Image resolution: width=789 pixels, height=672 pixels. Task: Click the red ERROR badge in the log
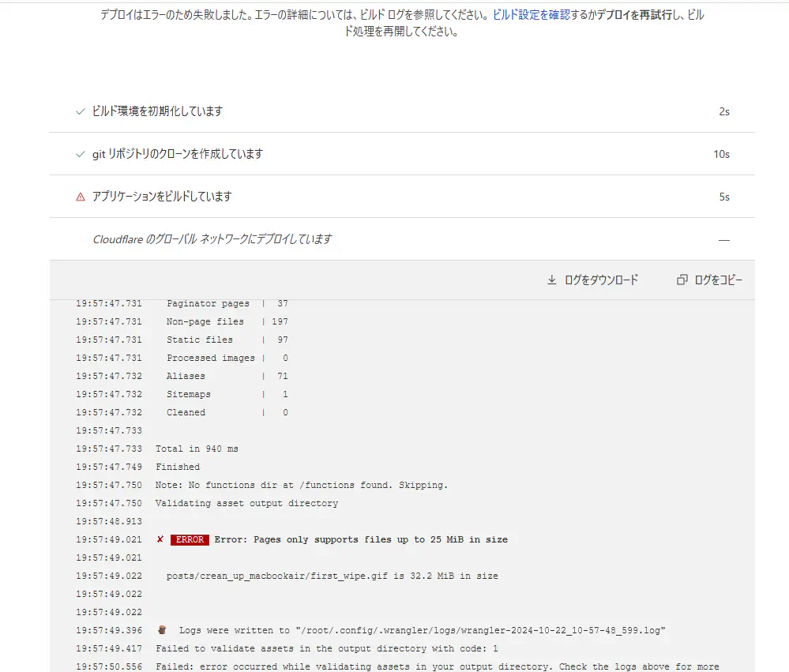point(190,540)
